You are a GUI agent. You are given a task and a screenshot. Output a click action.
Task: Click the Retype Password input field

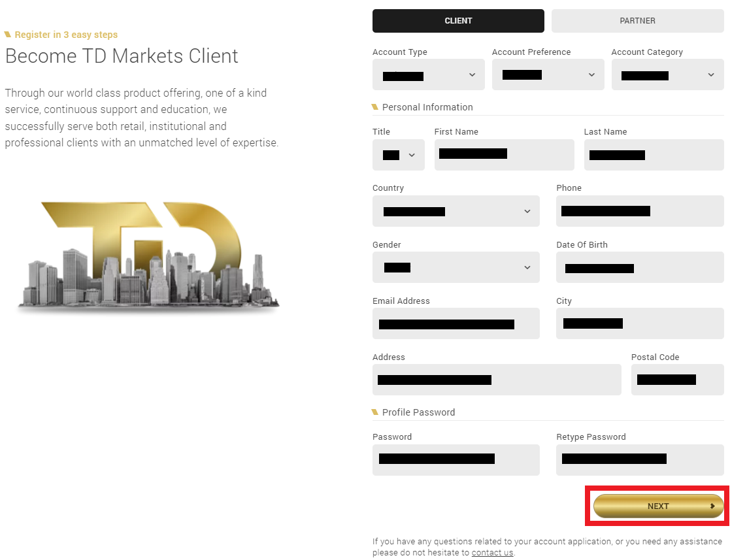point(640,460)
